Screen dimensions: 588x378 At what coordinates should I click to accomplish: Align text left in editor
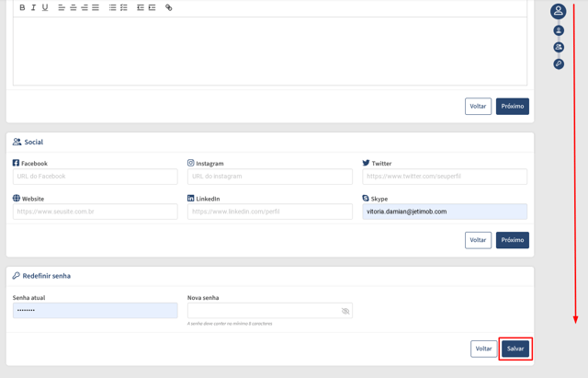(x=62, y=7)
